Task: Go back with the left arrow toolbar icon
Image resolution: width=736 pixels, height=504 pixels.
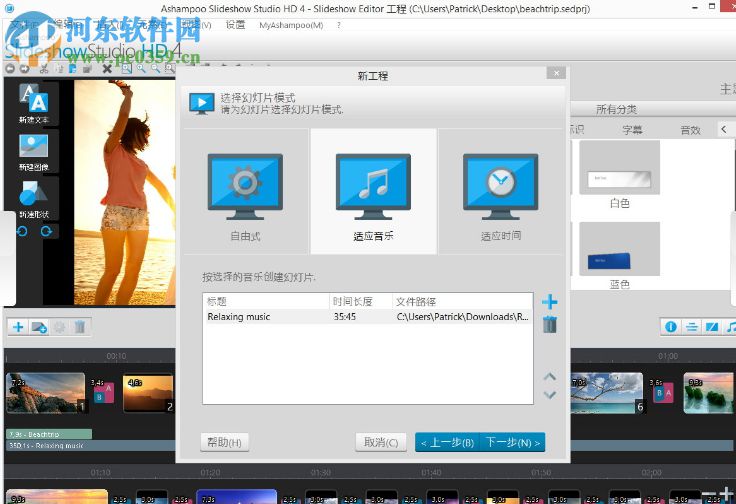Action: (9, 69)
